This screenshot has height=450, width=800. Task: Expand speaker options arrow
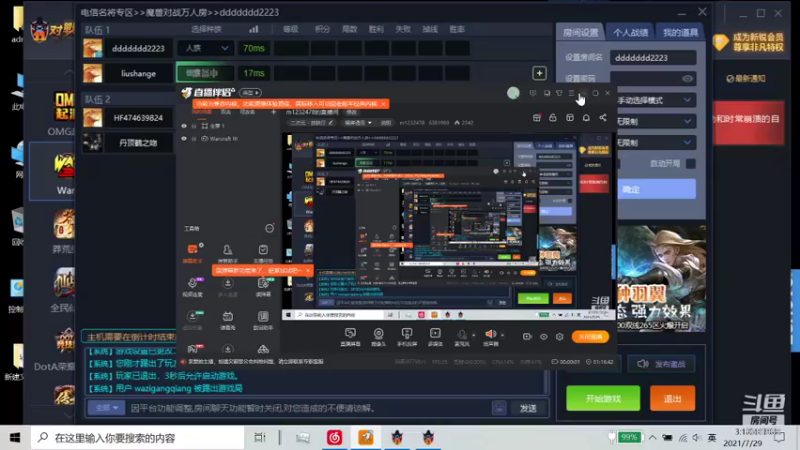pos(502,335)
